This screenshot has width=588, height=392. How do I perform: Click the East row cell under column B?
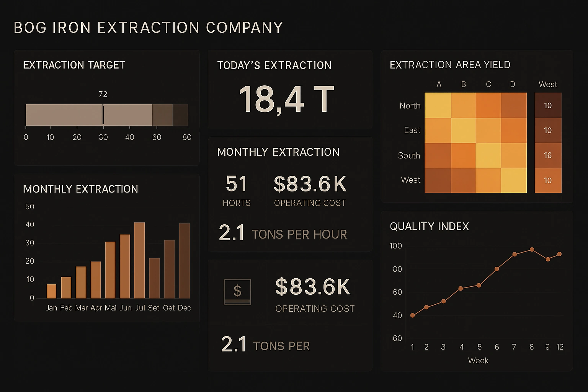coord(463,131)
